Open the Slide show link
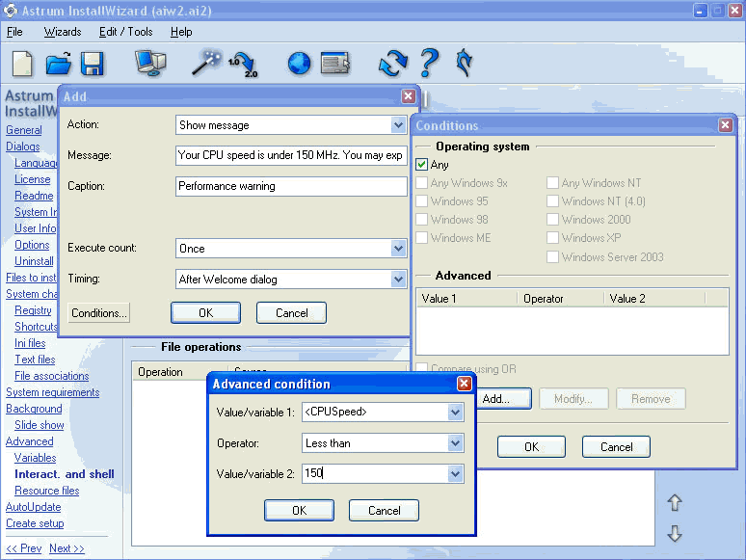The width and height of the screenshot is (746, 560). click(39, 425)
